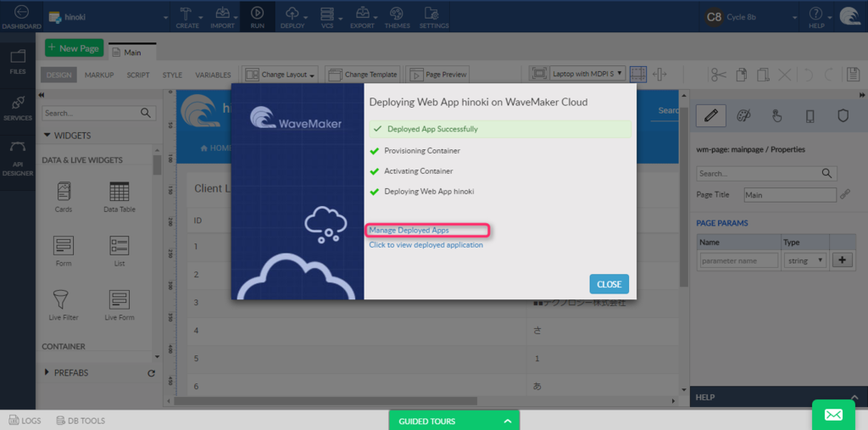Open the Import toolbar menu
The image size is (868, 430).
tap(223, 17)
